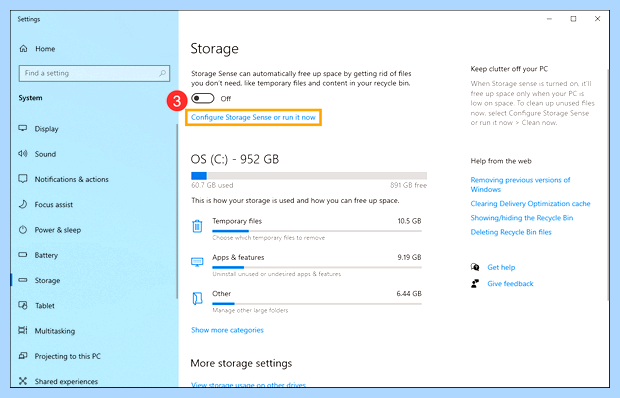
Task: Click the Apps & features monitor icon
Action: [197, 262]
